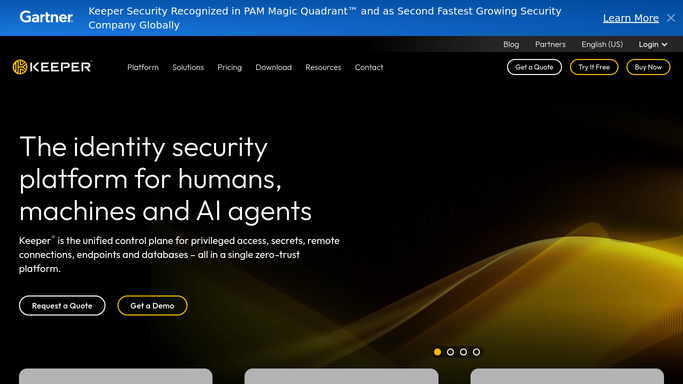The image size is (683, 384).
Task: Go to the Pricing page
Action: [230, 67]
